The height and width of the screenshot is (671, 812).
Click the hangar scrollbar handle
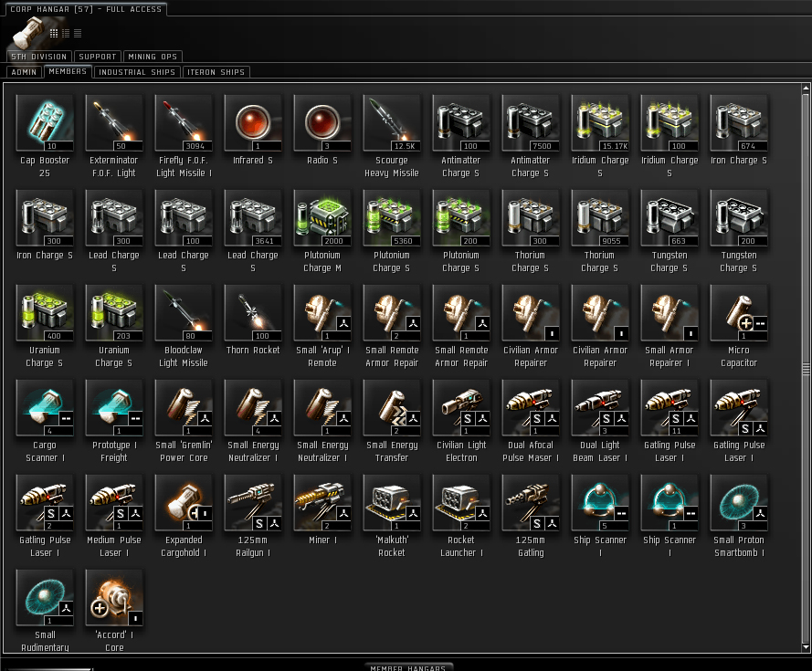tap(806, 368)
